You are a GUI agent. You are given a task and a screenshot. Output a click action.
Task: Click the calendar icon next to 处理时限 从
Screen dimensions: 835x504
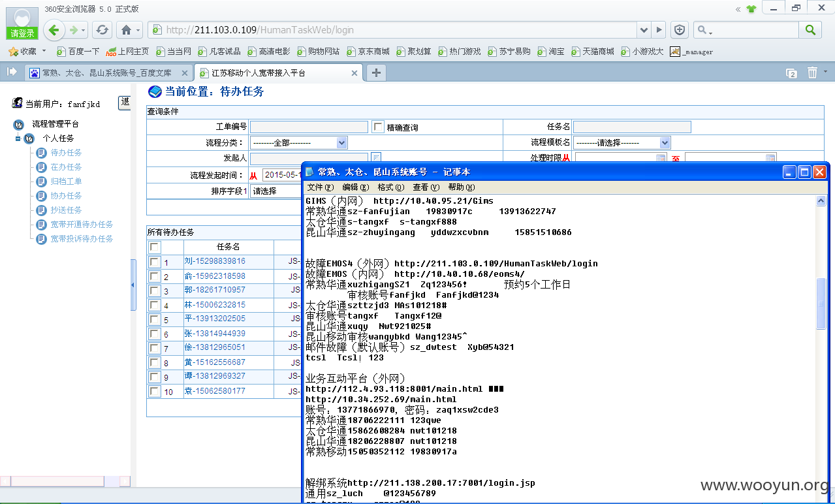pyautogui.click(x=661, y=159)
